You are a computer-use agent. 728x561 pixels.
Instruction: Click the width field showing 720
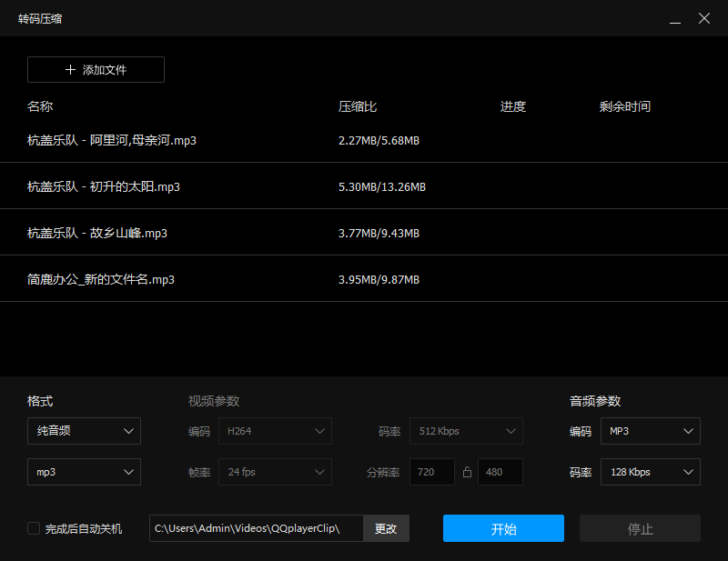[432, 472]
